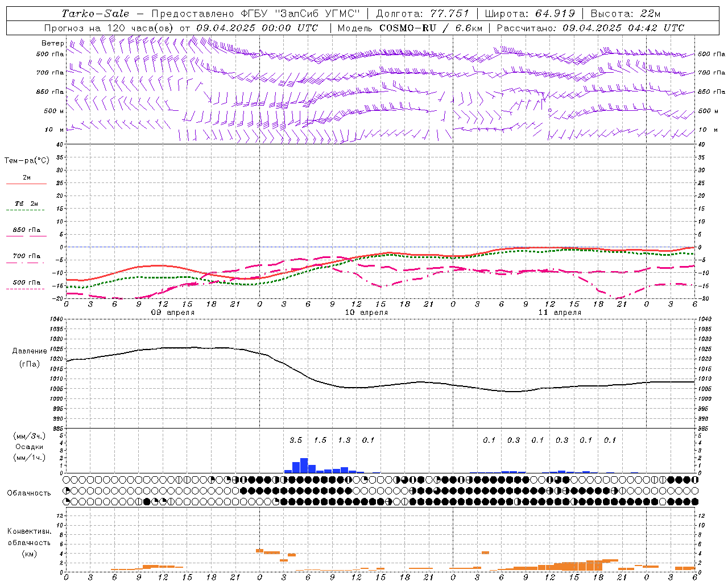
Task: Click the Td 2м dew point legend entry
Action: point(26,203)
